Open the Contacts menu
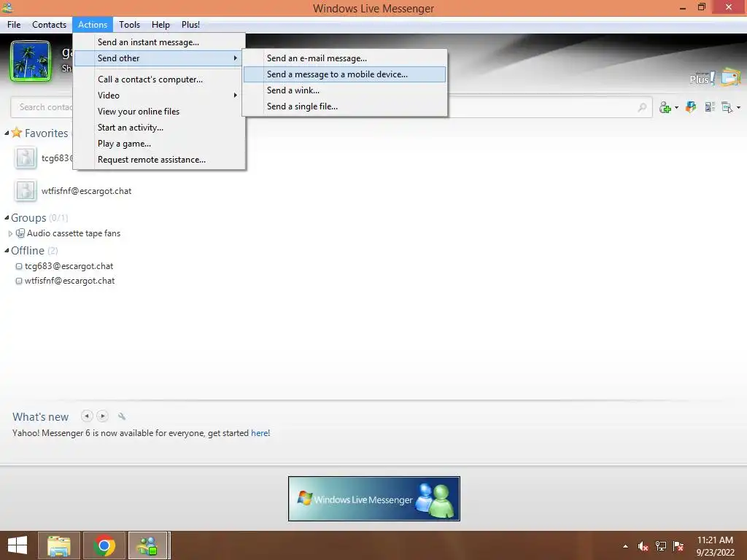The height and width of the screenshot is (560, 747). click(x=49, y=25)
